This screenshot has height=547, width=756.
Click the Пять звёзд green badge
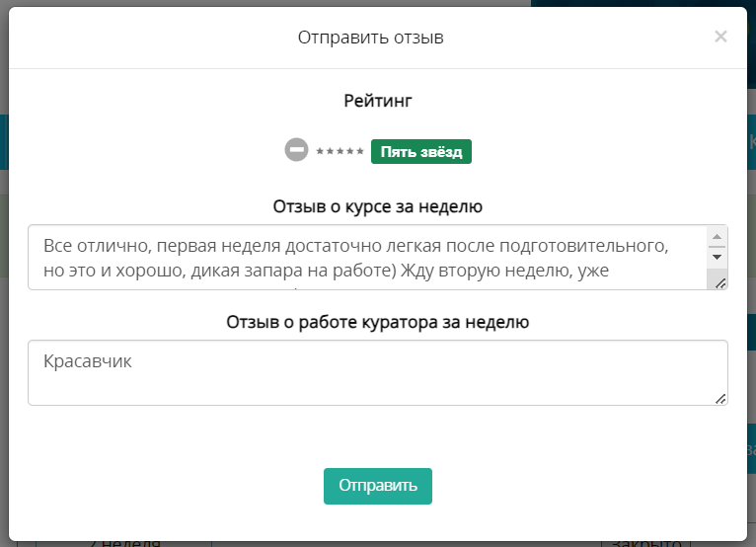pyautogui.click(x=420, y=152)
